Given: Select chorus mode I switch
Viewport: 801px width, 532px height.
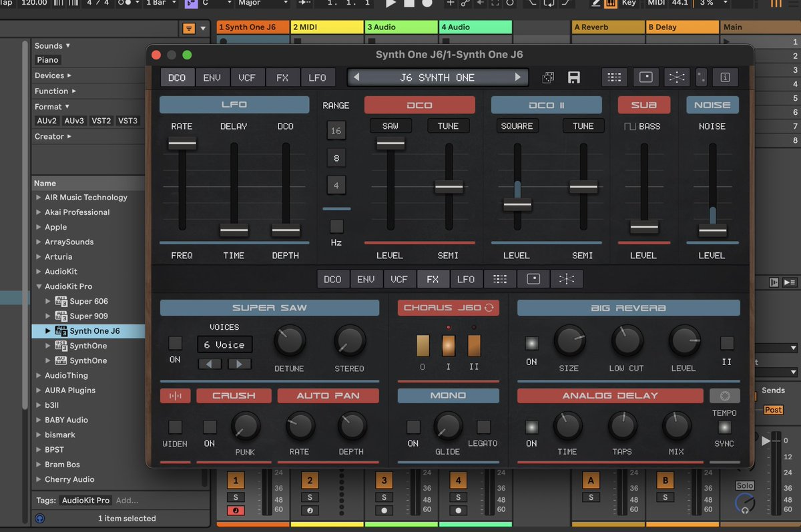Looking at the screenshot, I should pyautogui.click(x=448, y=345).
